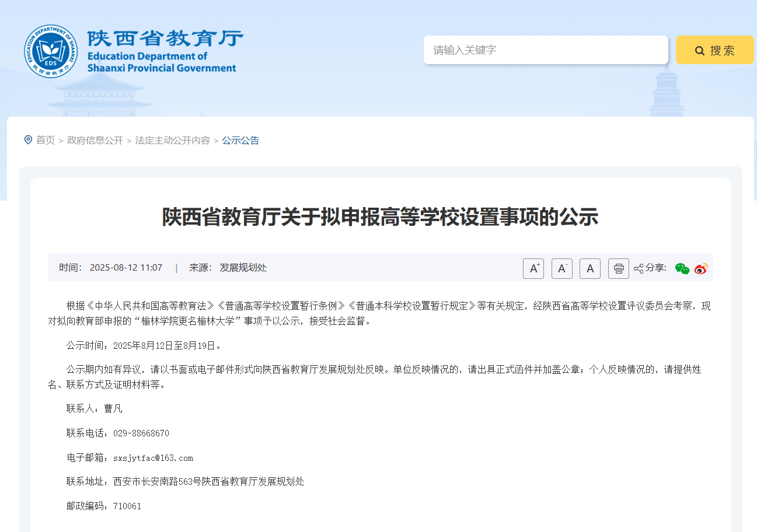757x532 pixels.
Task: Open the 政府信息公开 breadcrumb link
Action: coord(95,140)
